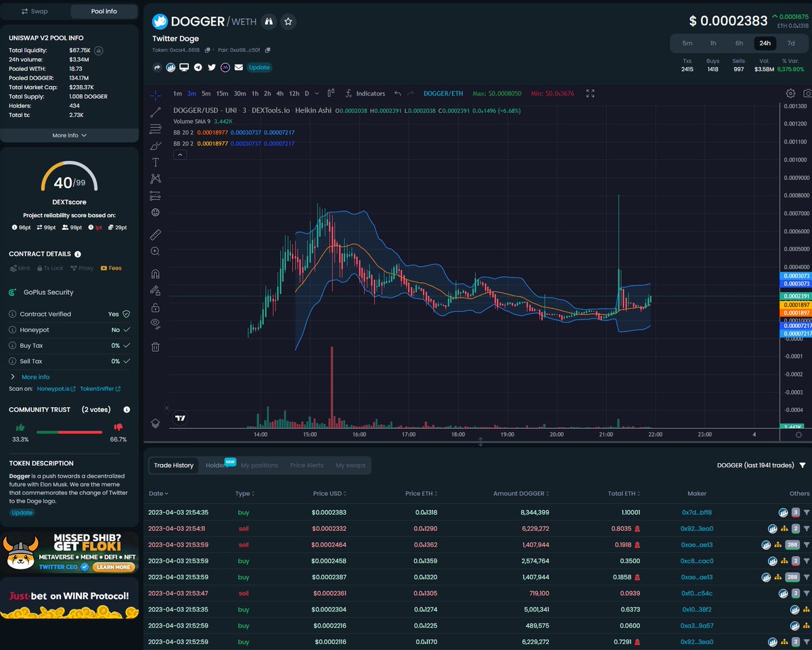The width and height of the screenshot is (812, 650).
Task: Open the chart timeframe dropdown arrow
Action: point(317,93)
